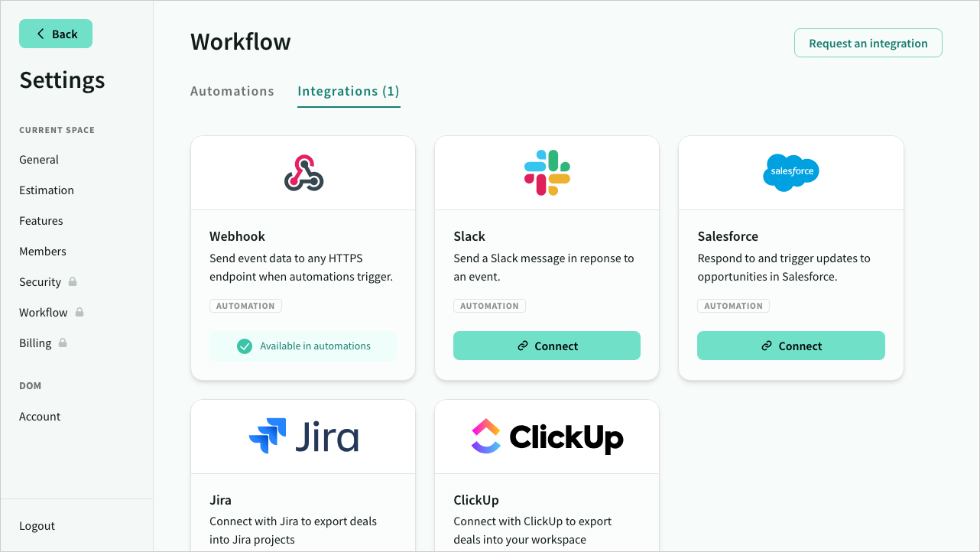
Task: Go to Members settings
Action: click(43, 252)
